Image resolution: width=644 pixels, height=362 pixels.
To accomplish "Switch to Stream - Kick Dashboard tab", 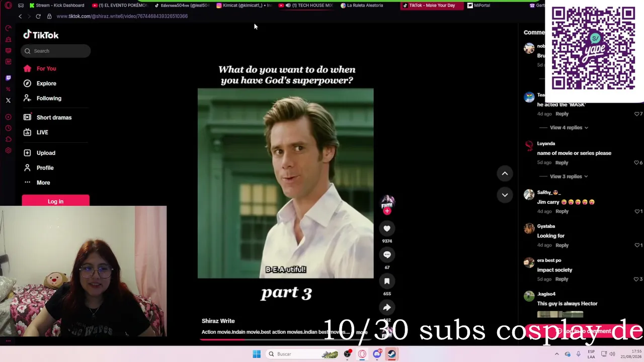I will click(57, 6).
